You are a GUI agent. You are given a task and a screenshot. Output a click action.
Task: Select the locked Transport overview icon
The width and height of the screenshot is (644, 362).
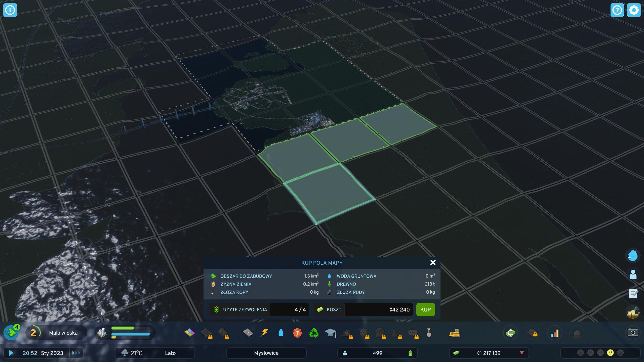pyautogui.click(x=533, y=333)
